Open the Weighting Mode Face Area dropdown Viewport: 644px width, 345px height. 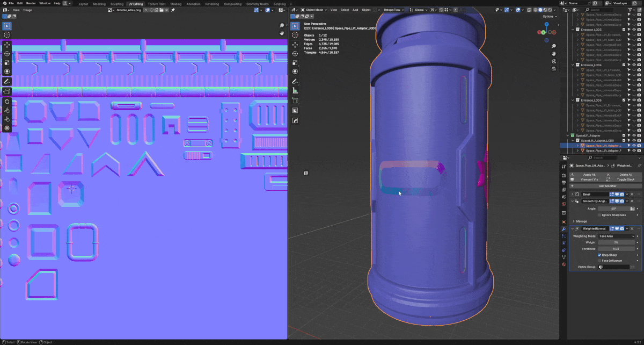pyautogui.click(x=616, y=236)
